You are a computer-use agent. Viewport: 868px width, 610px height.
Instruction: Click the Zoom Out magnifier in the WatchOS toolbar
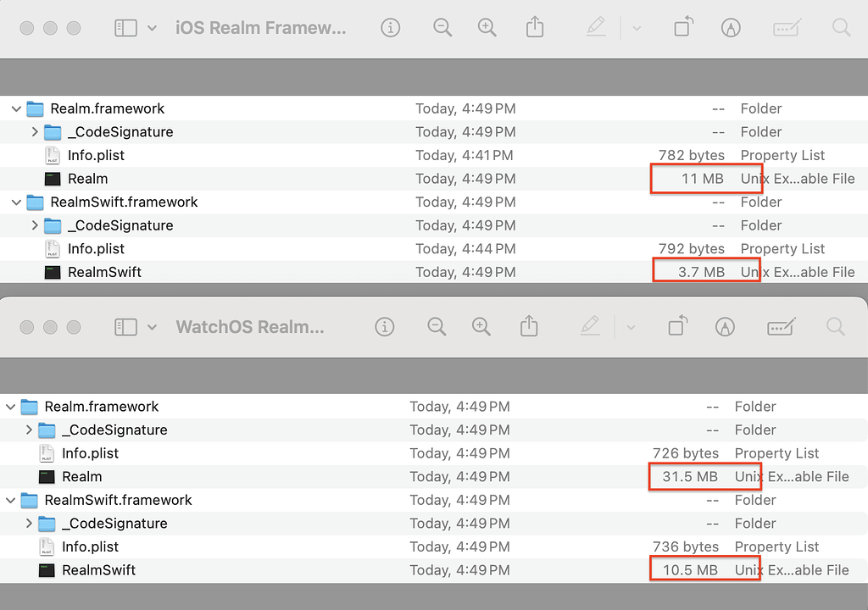436,325
